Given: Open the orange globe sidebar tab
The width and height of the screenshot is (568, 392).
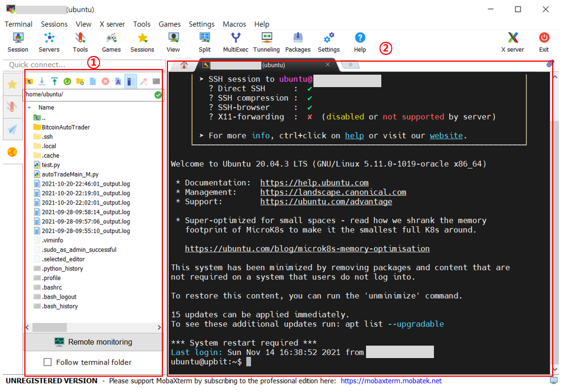Looking at the screenshot, I should (12, 152).
